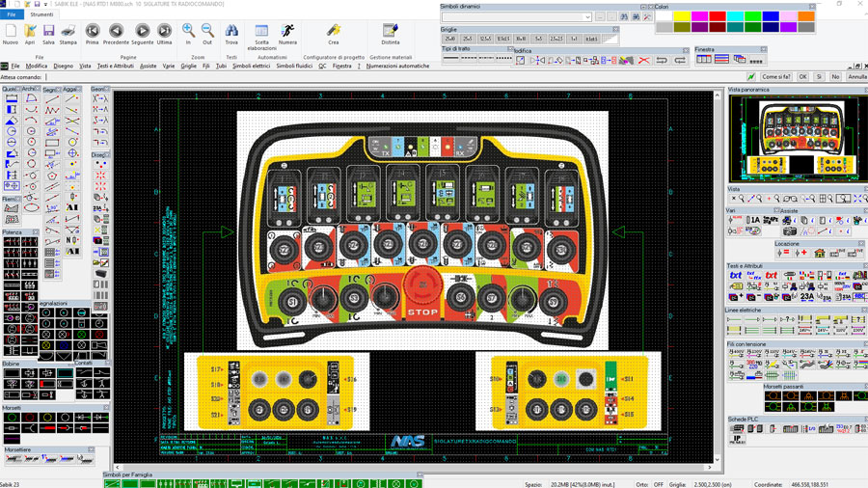Pick the yellow color swatch
868x488 pixels.
coord(682,16)
